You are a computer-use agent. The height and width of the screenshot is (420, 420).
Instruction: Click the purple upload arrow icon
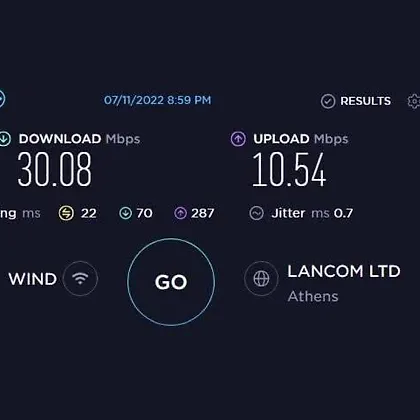pos(238,139)
